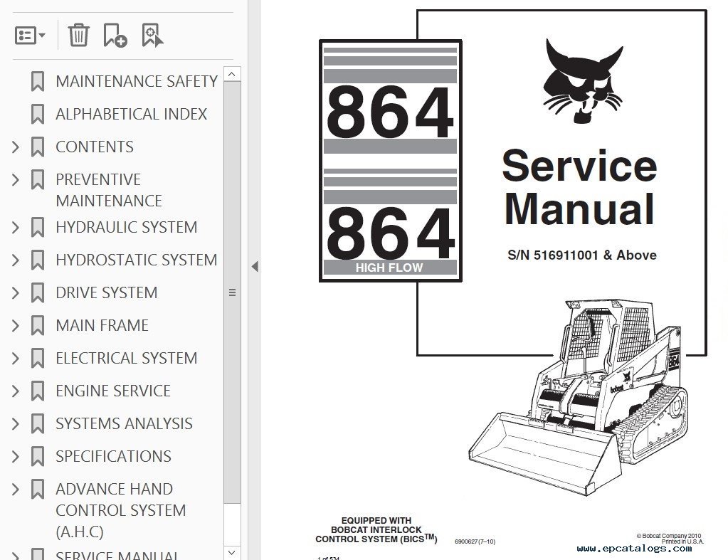Viewport: 728px width, 560px height.
Task: Expand the SYSTEMS ANALYSIS bookmark
Action: click(16, 424)
